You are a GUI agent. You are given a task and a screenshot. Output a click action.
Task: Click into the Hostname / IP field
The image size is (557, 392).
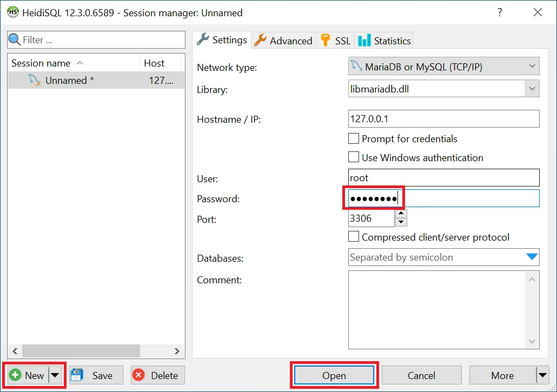click(443, 118)
